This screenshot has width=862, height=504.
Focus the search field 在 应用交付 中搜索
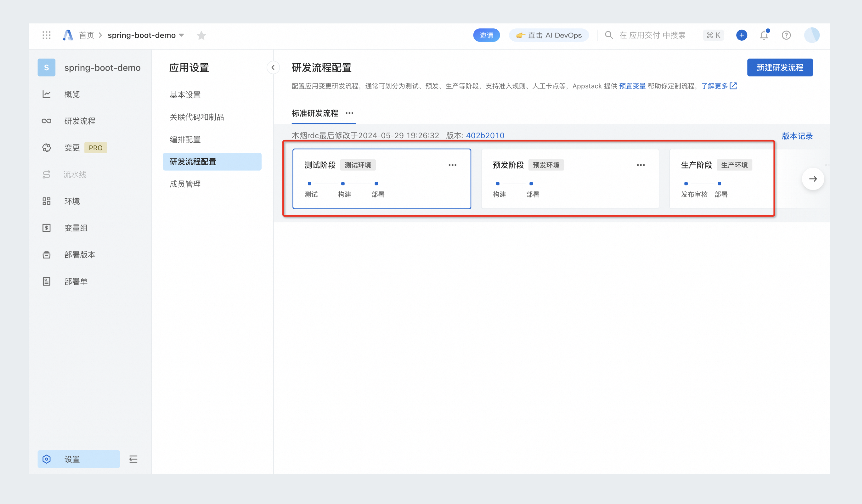[x=652, y=35]
